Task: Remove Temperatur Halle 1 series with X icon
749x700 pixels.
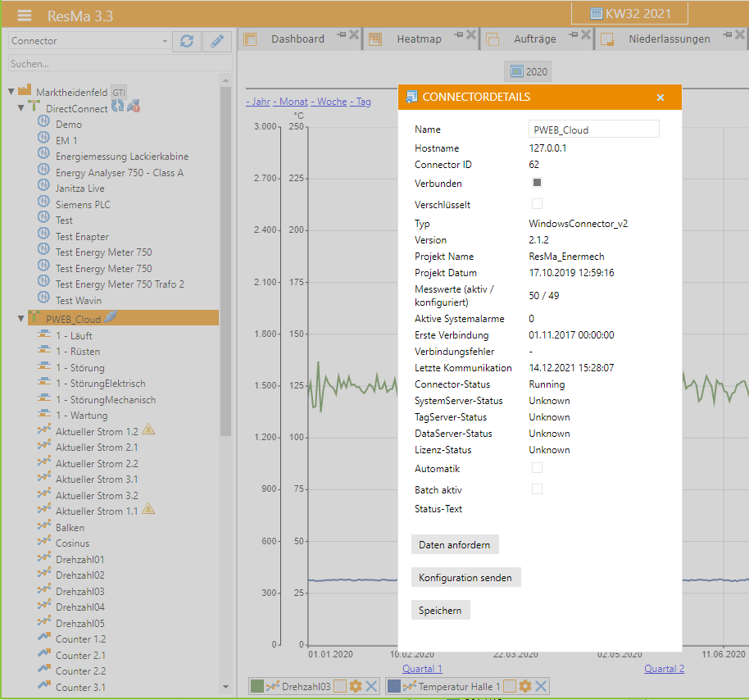Action: [x=542, y=686]
